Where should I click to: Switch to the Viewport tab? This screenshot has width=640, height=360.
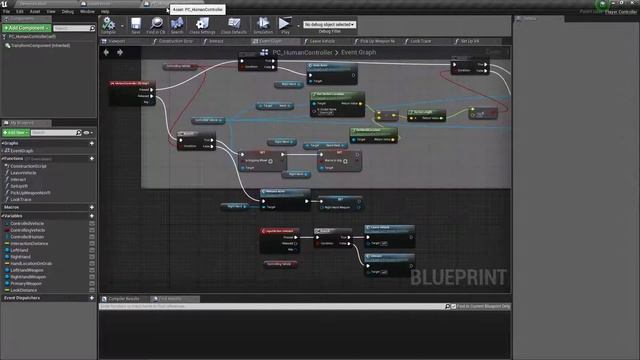tap(116, 41)
